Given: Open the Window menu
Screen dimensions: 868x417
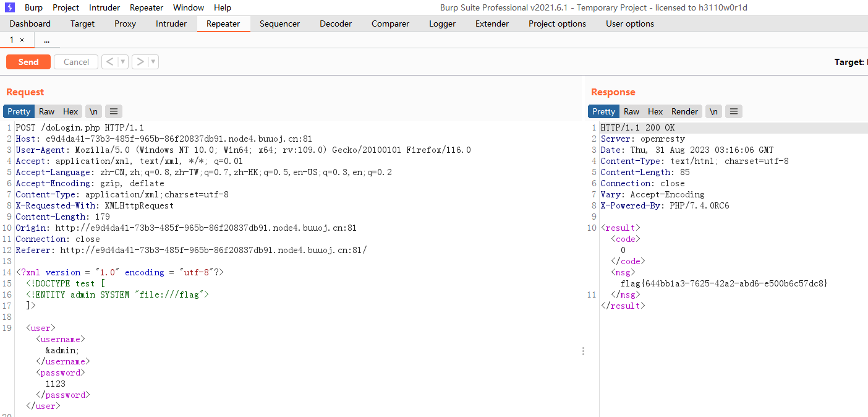Looking at the screenshot, I should (x=189, y=7).
